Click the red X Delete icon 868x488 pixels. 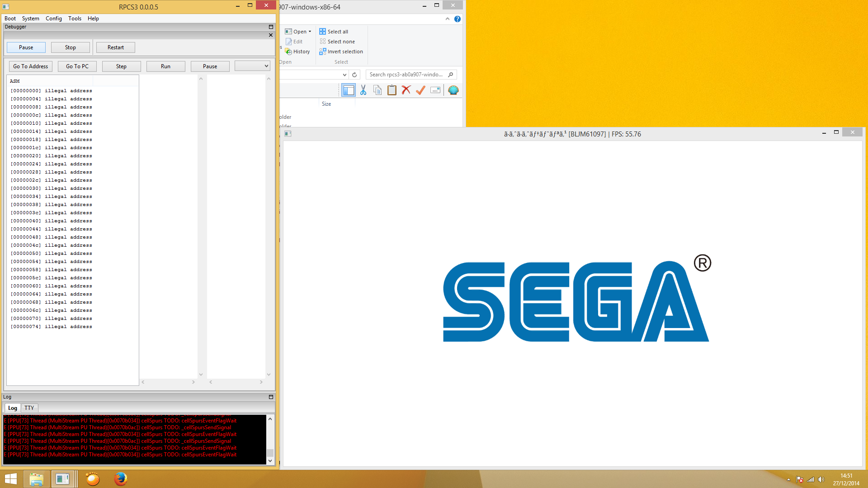coord(406,90)
